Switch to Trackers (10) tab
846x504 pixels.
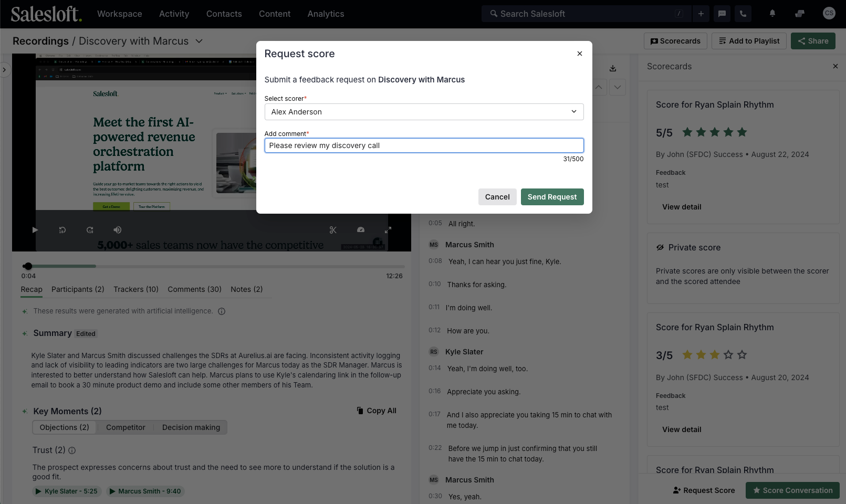point(136,289)
